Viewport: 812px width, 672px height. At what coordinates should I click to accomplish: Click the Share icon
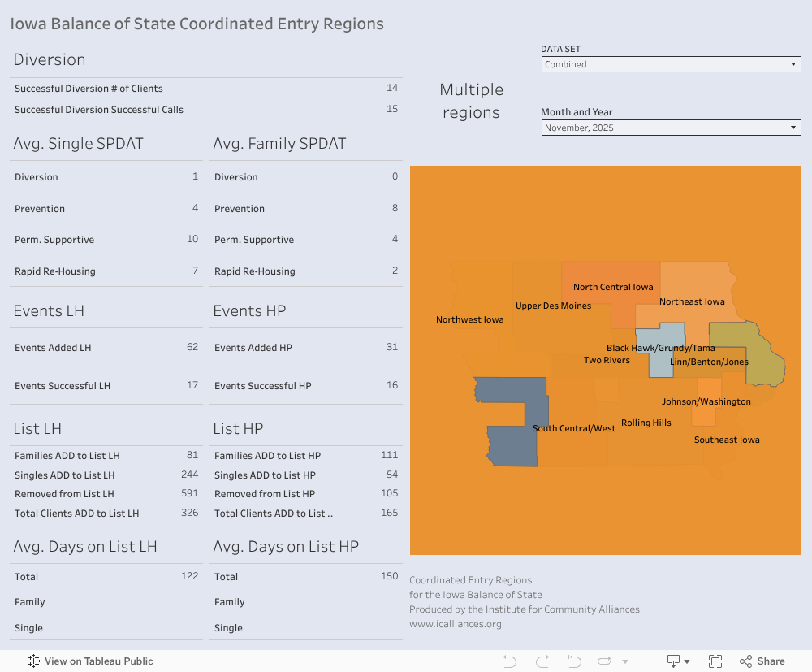[762, 661]
